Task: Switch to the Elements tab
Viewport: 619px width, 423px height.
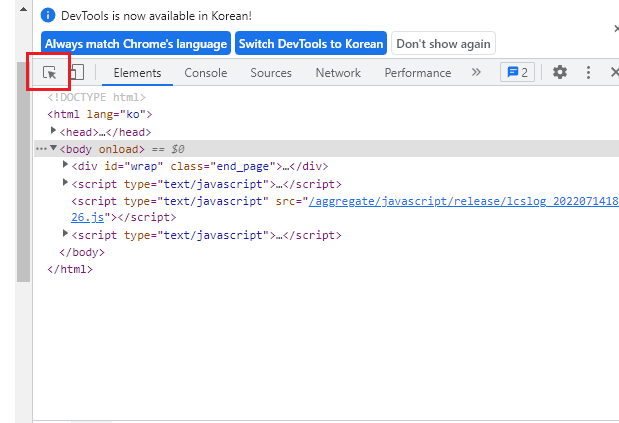Action: pos(137,73)
